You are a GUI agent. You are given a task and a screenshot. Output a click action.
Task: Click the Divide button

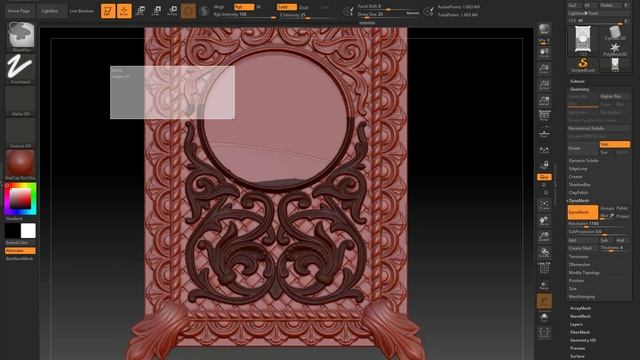click(x=583, y=148)
